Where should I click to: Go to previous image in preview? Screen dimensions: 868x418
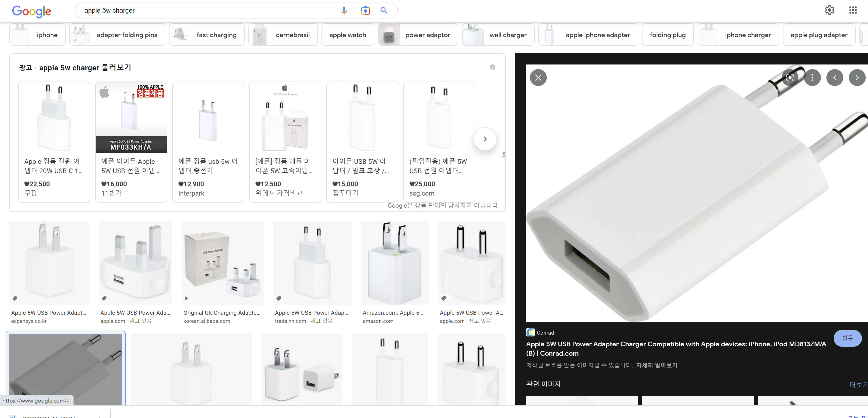(835, 78)
